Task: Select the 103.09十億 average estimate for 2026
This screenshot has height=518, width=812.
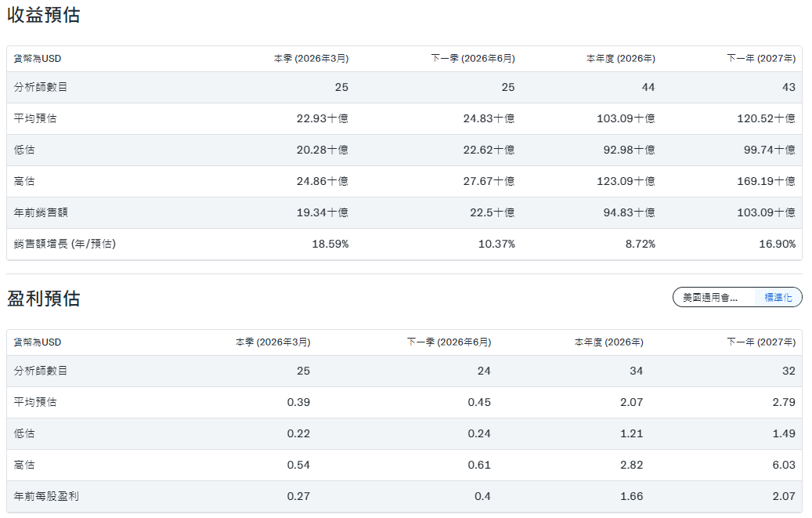Action: [x=626, y=118]
